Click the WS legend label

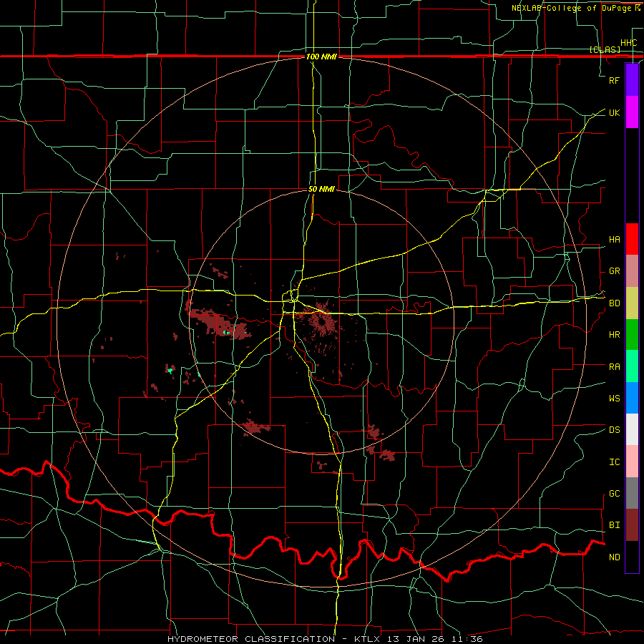point(614,399)
